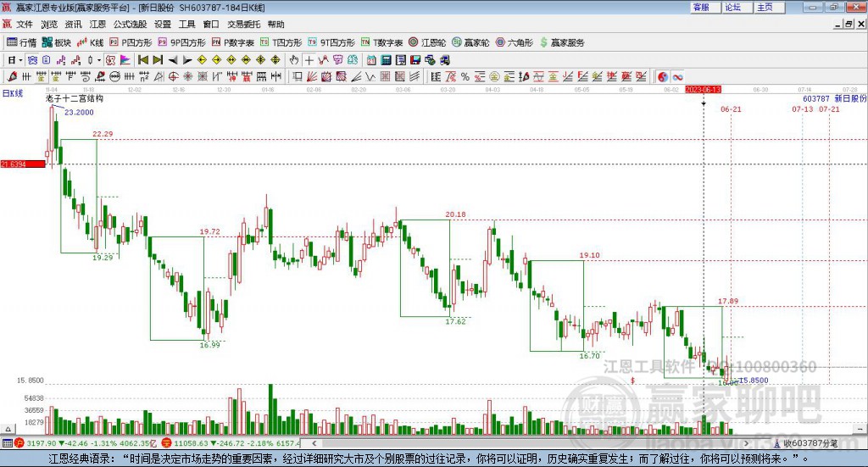Click the yin-yang taiji icon

pyautogui.click(x=663, y=77)
